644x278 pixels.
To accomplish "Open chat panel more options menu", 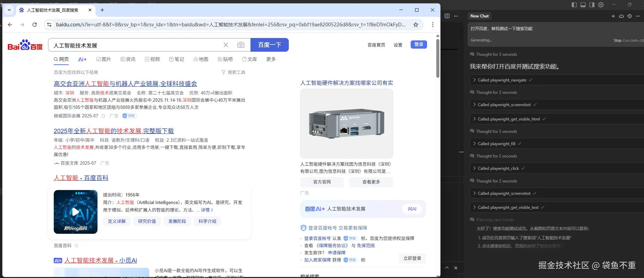I will (x=638, y=16).
